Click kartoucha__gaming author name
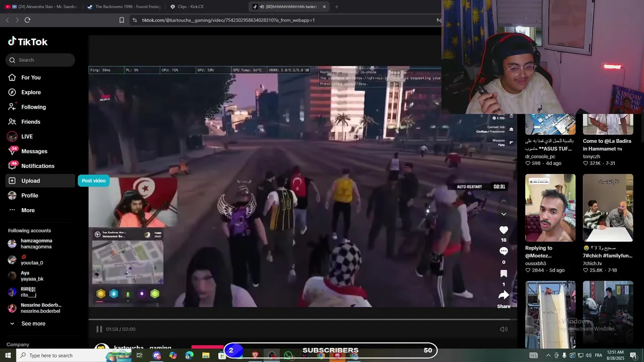 tap(142, 348)
